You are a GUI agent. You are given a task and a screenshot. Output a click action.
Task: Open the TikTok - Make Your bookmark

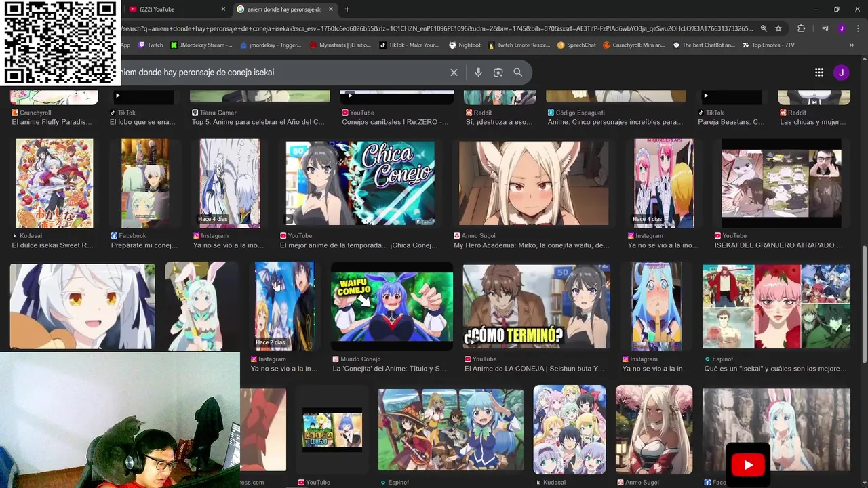pyautogui.click(x=409, y=45)
